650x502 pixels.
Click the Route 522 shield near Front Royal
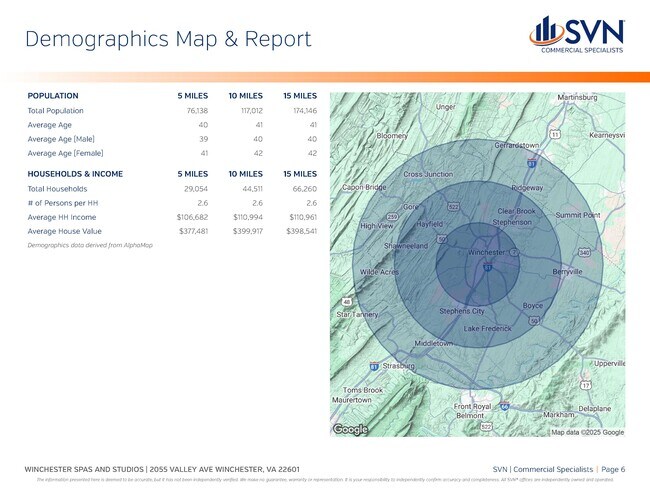pyautogui.click(x=485, y=426)
